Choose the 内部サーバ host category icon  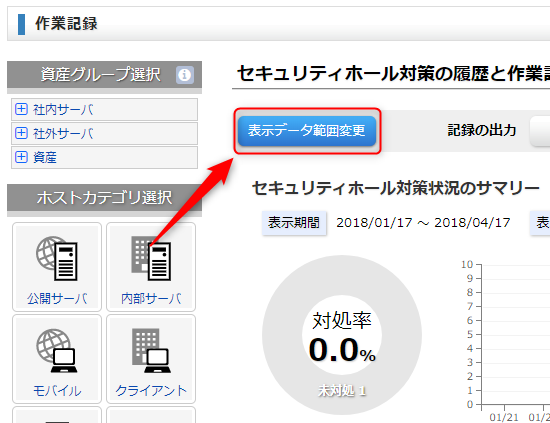click(x=151, y=258)
